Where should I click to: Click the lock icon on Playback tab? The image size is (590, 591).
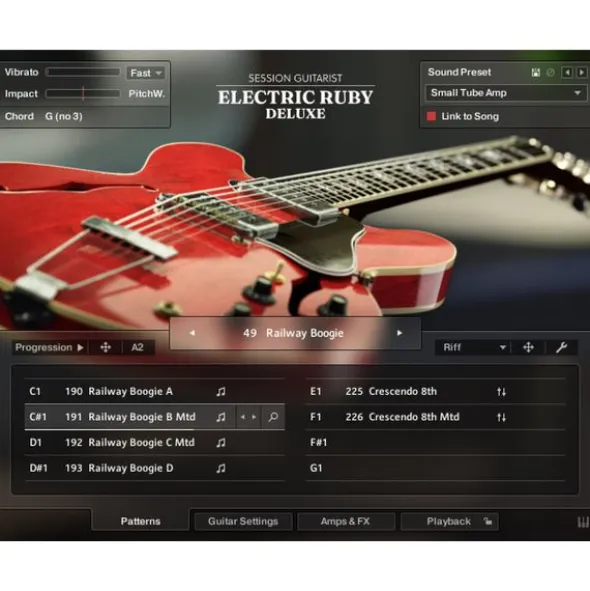(488, 521)
